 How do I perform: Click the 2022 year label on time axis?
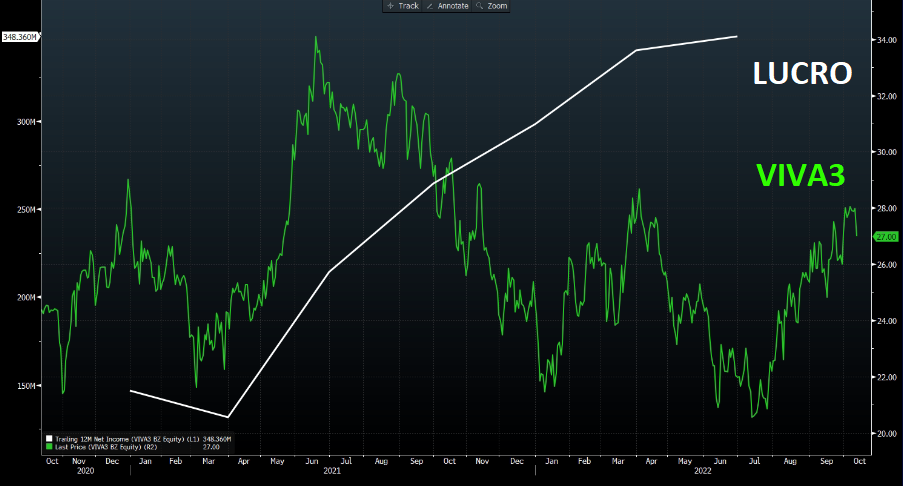click(703, 471)
